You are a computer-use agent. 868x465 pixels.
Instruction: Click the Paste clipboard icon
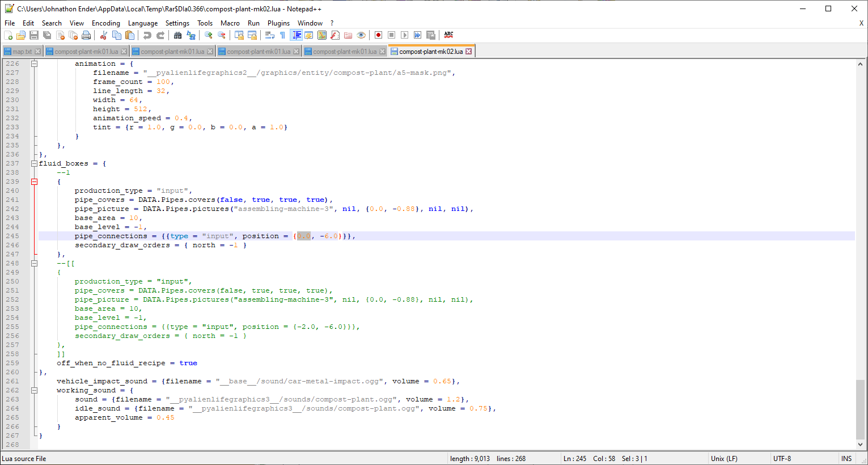[130, 35]
